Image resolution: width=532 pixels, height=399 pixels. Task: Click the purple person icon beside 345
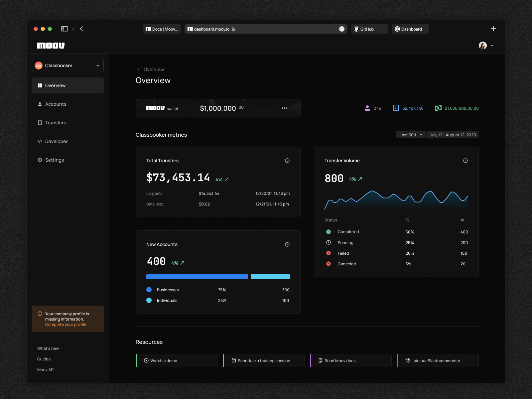point(367,108)
